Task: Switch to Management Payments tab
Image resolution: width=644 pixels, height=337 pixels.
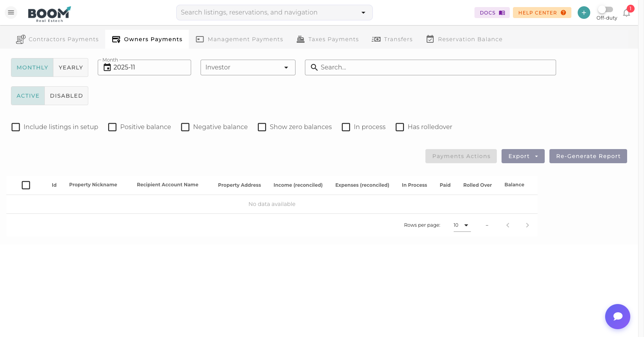Action: pyautogui.click(x=239, y=39)
